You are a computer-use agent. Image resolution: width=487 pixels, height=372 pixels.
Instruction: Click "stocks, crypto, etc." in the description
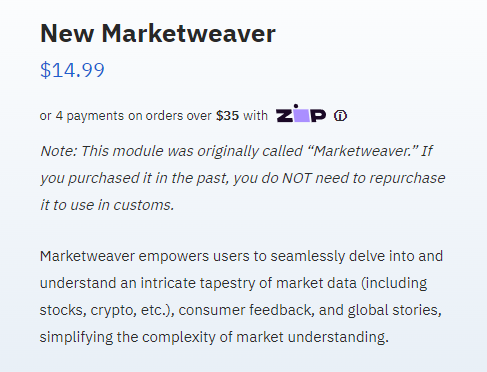pos(105,310)
